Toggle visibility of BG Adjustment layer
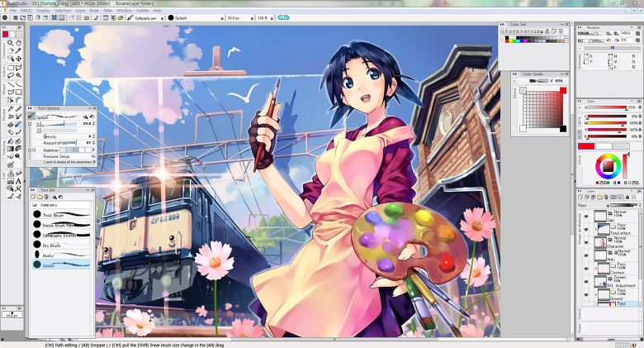644x348 pixels. 586,281
